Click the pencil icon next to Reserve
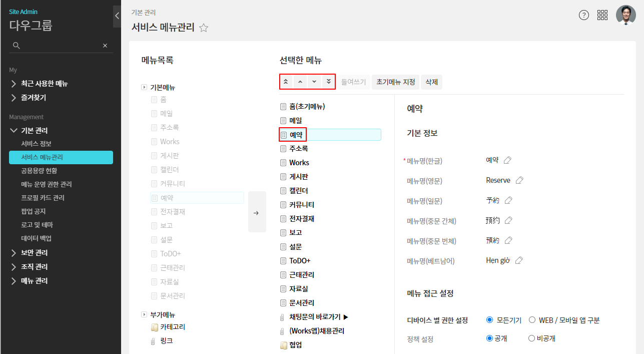644x354 pixels. 519,180
